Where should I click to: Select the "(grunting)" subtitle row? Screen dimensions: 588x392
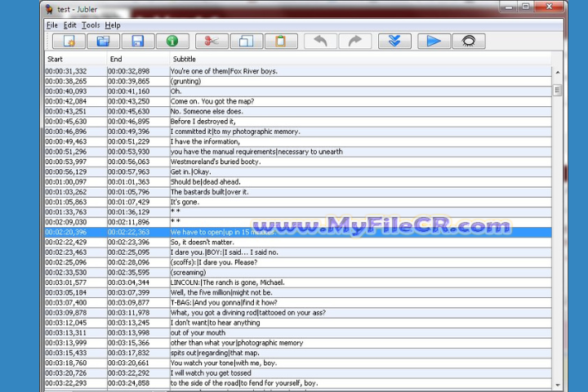[298, 82]
